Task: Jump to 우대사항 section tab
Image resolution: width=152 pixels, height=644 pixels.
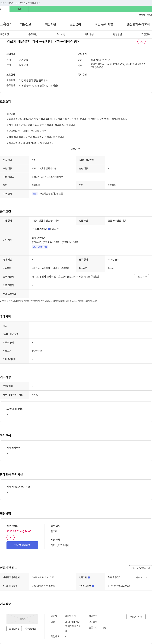Action: 61,34
